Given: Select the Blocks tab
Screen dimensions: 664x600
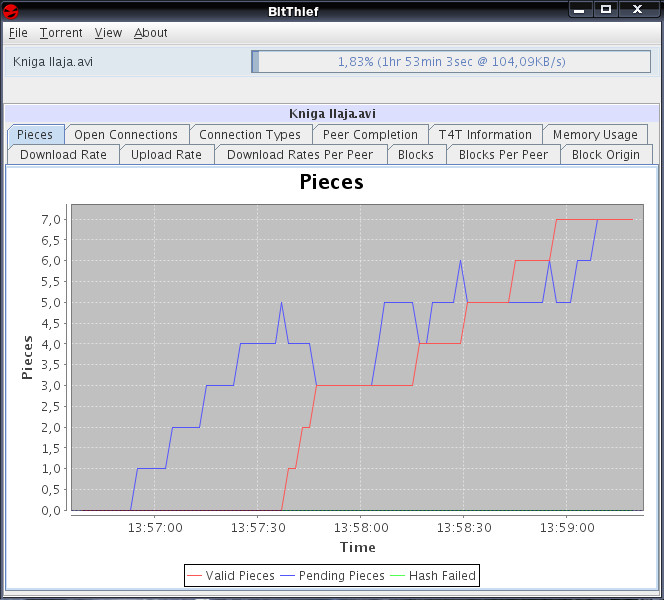Looking at the screenshot, I should tap(416, 155).
